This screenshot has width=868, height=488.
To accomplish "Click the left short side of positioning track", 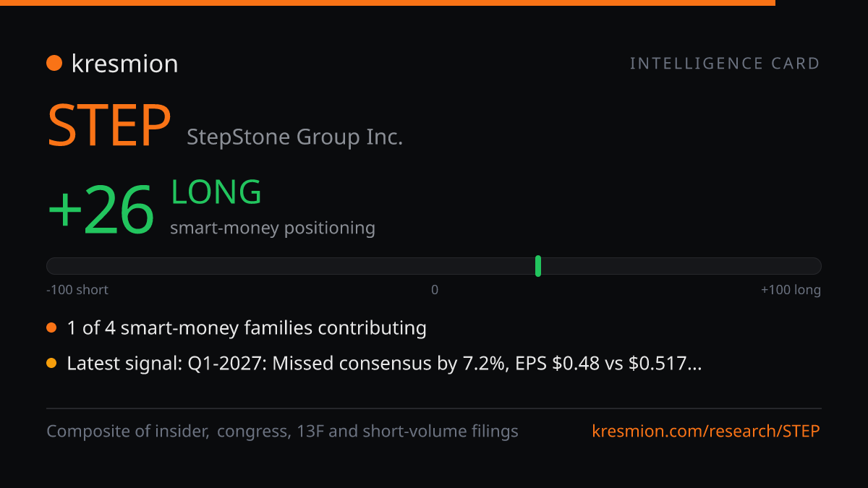I will [x=240, y=266].
